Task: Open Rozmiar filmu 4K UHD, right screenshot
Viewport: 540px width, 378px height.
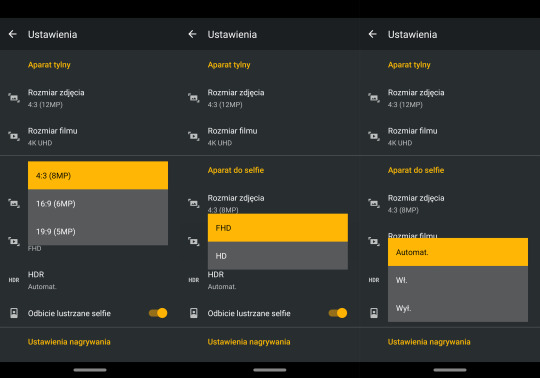Action: [x=450, y=137]
